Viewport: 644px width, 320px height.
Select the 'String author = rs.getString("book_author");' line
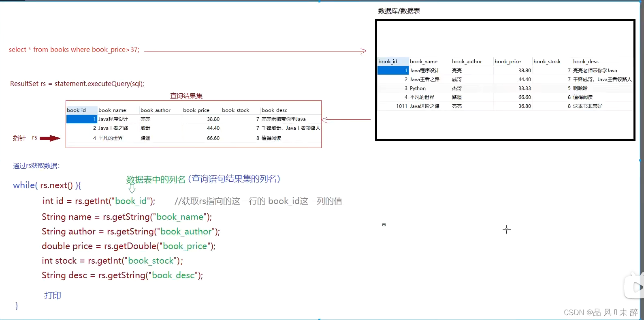tap(131, 232)
